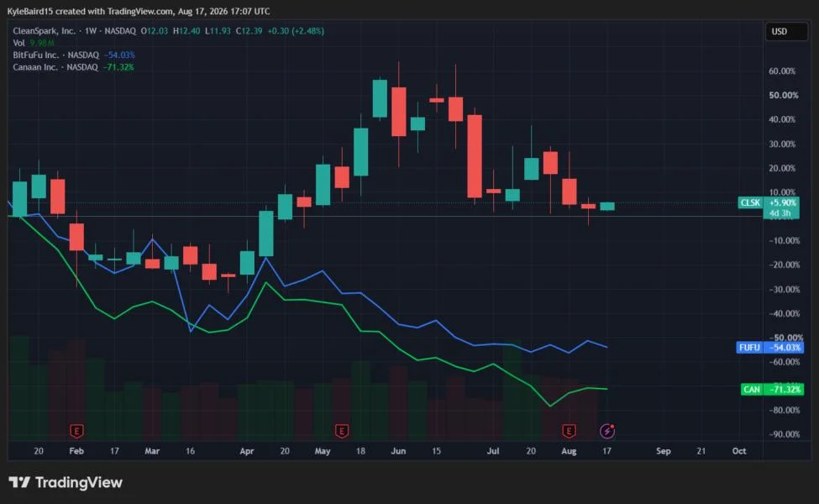Click the 40.00% price axis label
Image resolution: width=819 pixels, height=504 pixels.
coord(782,119)
